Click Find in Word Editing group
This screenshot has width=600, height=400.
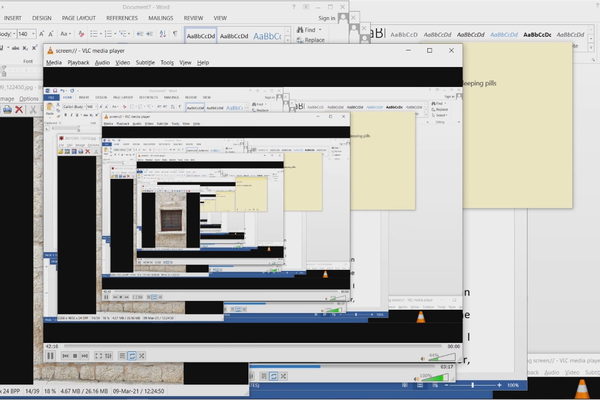click(x=306, y=30)
